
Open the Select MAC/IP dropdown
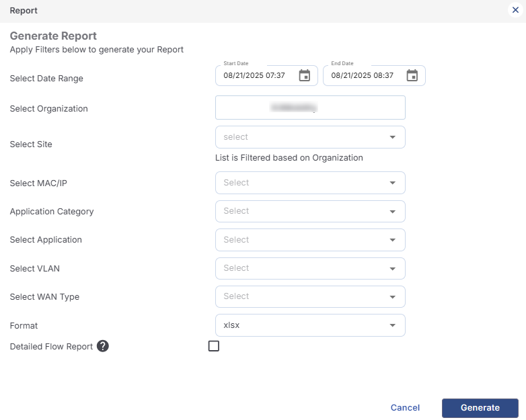point(309,183)
